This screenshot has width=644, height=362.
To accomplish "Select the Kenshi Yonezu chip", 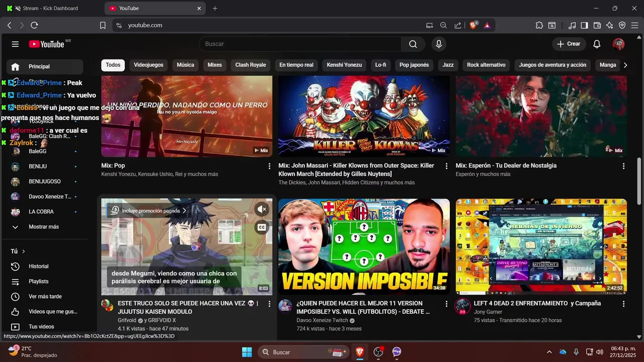I will coord(344,65).
